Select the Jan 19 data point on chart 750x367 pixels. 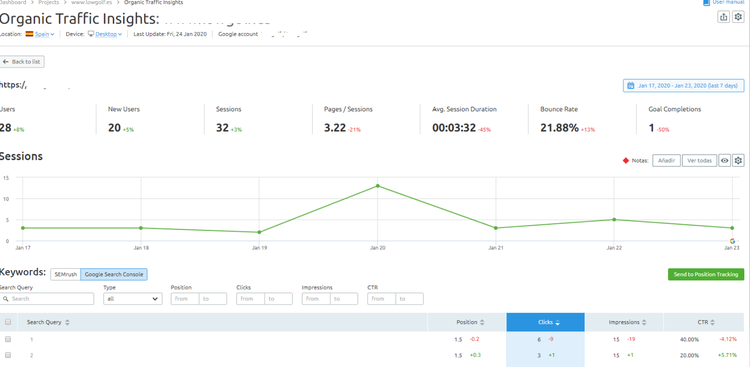pos(259,232)
